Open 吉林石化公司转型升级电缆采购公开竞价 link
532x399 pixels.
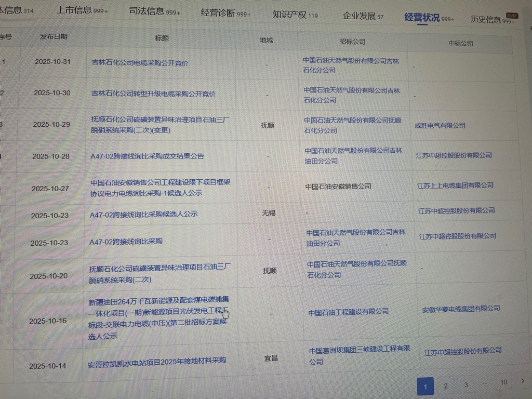coord(153,94)
